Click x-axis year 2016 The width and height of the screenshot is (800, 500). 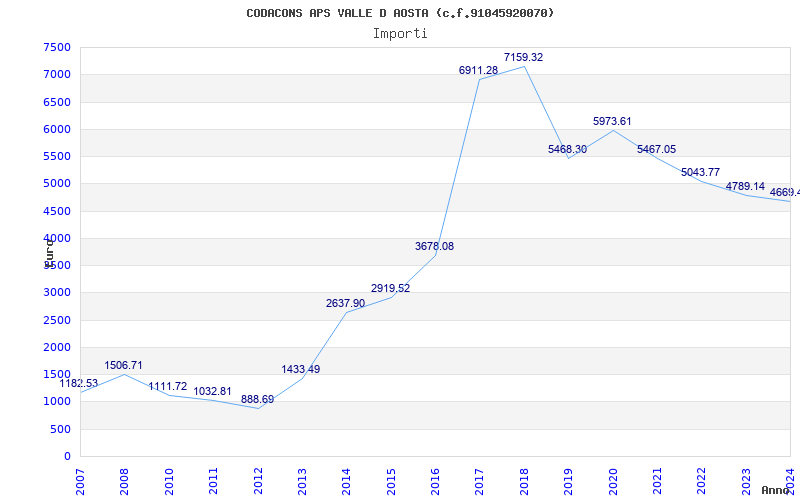click(435, 481)
